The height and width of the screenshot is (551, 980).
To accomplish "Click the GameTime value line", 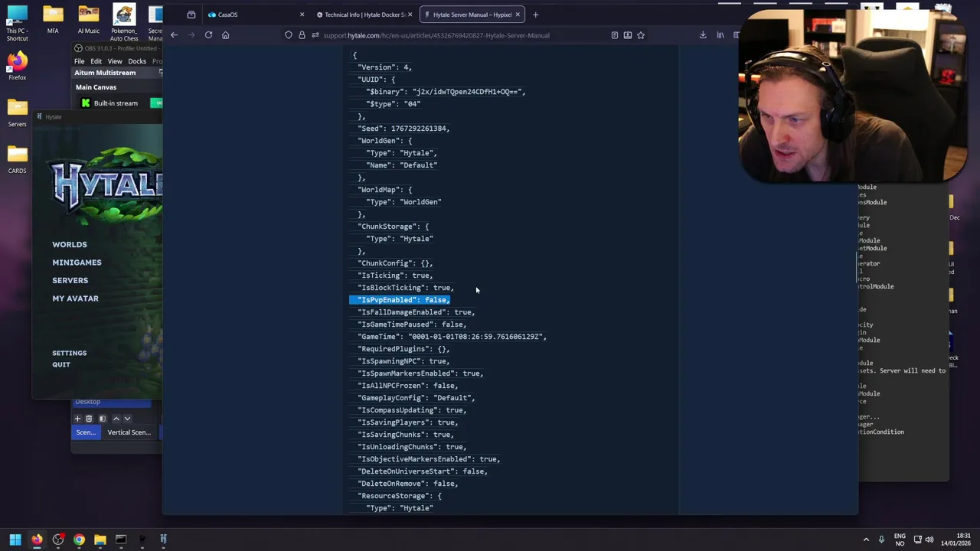I will coord(452,337).
